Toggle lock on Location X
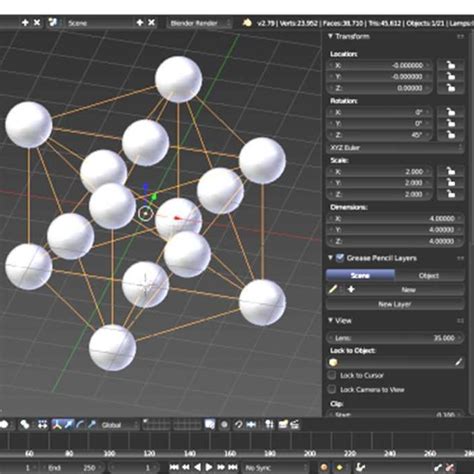The height and width of the screenshot is (474, 474). 451,65
